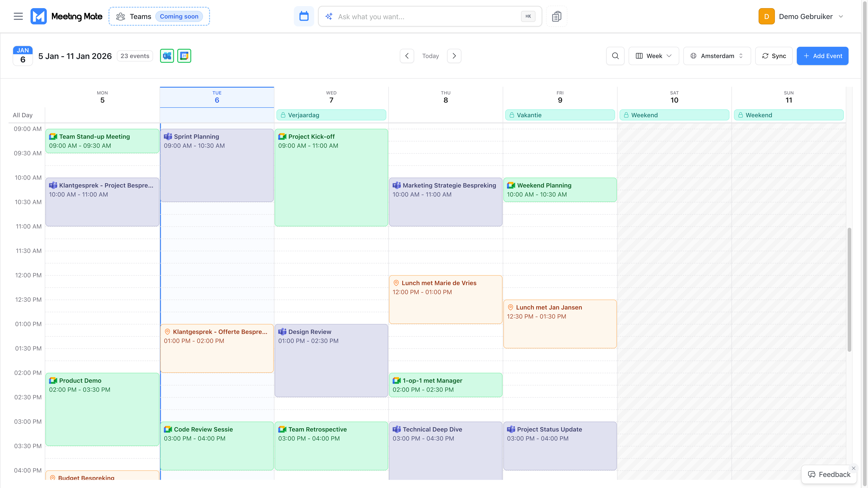Select the Monday 5 day header
Image resolution: width=868 pixels, height=488 pixels.
click(x=102, y=97)
